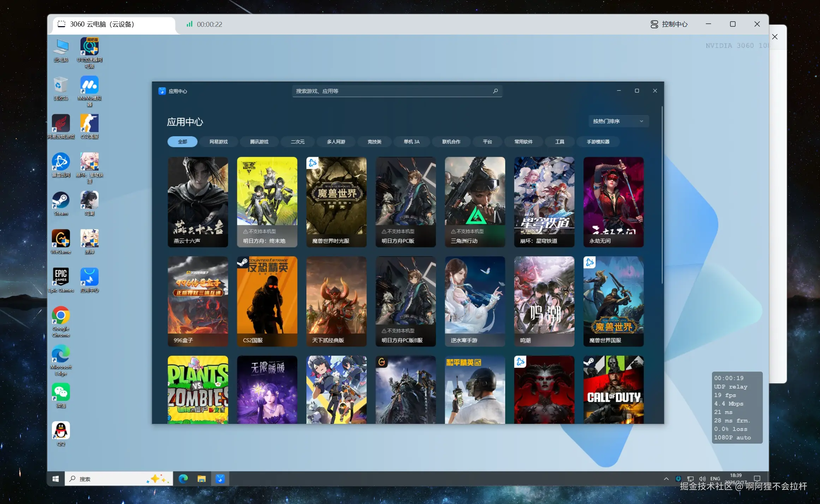
Task: Open the Windows Start button
Action: click(56, 479)
